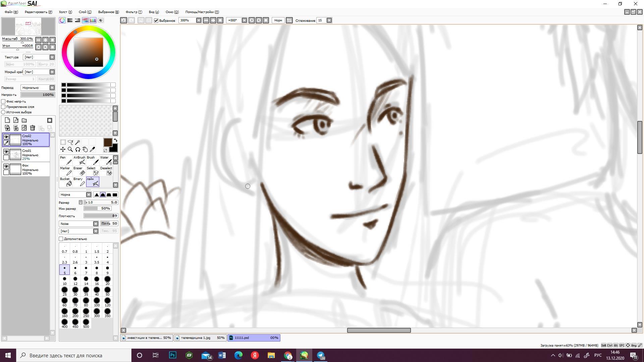This screenshot has width=644, height=362.
Task: Delete layer with trash icon
Action: click(33, 128)
